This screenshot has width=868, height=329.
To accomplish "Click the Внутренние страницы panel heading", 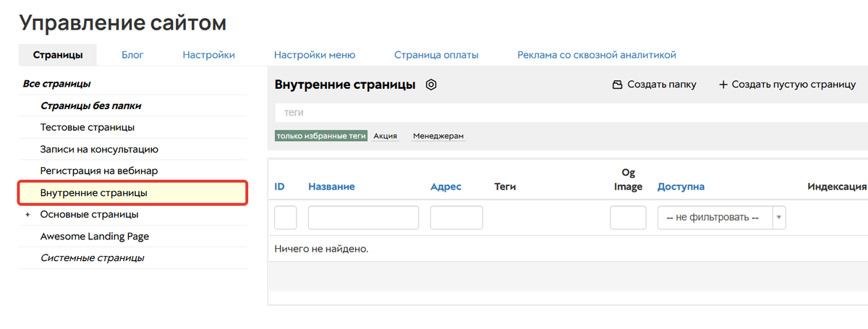I will tap(345, 85).
